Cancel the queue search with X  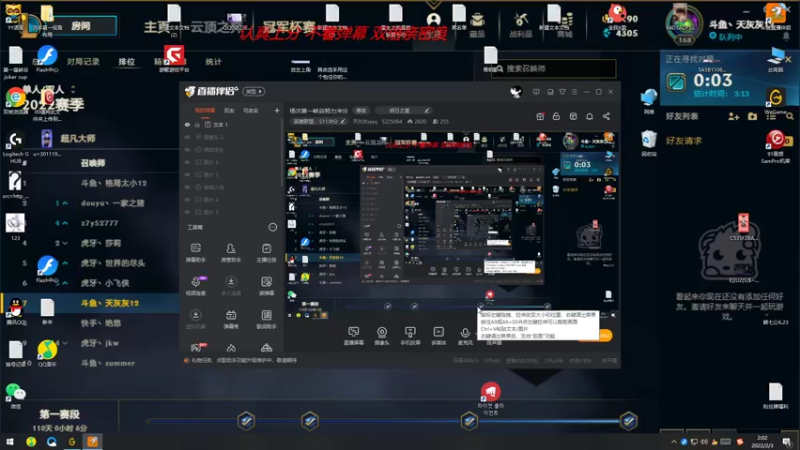click(788, 60)
